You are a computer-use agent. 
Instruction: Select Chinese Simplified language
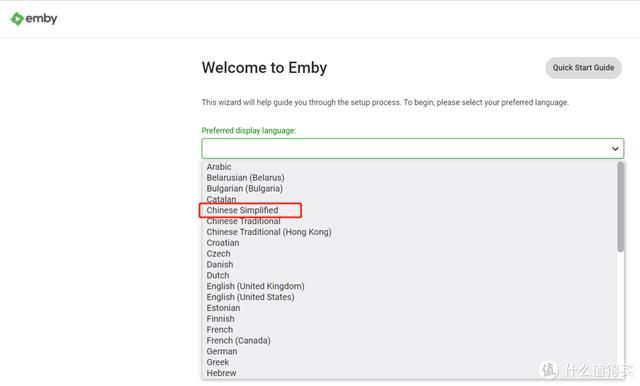tap(242, 210)
